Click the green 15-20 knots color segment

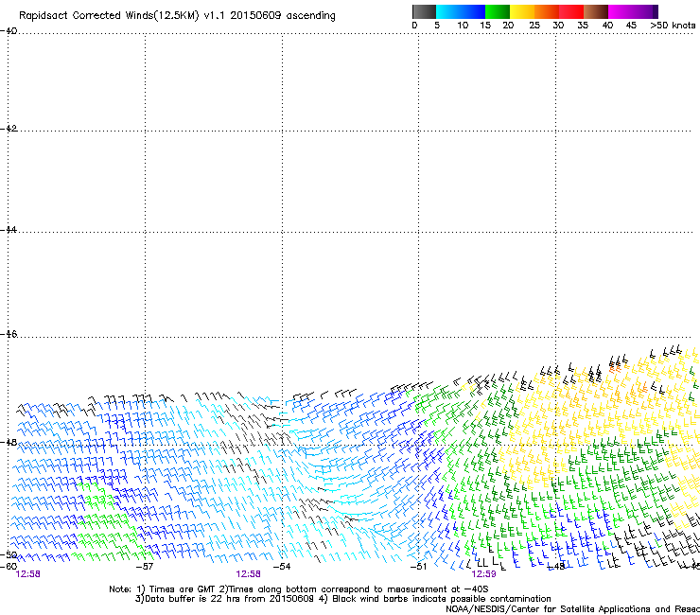(498, 11)
